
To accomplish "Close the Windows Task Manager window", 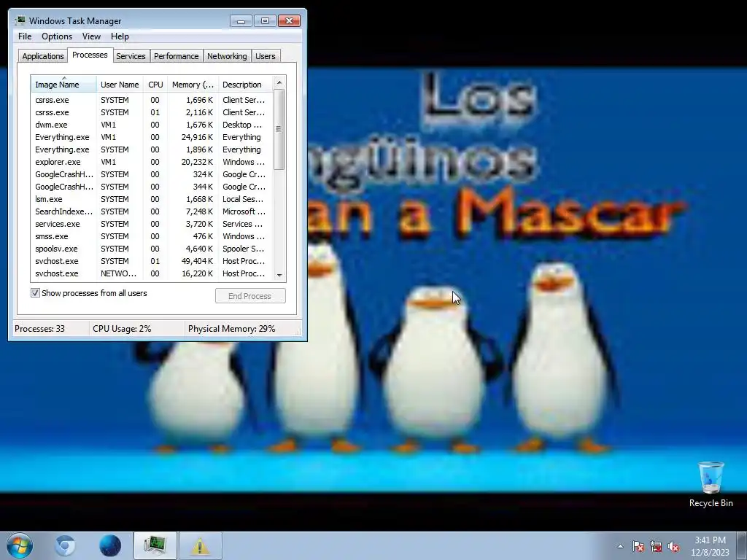I will pos(289,21).
